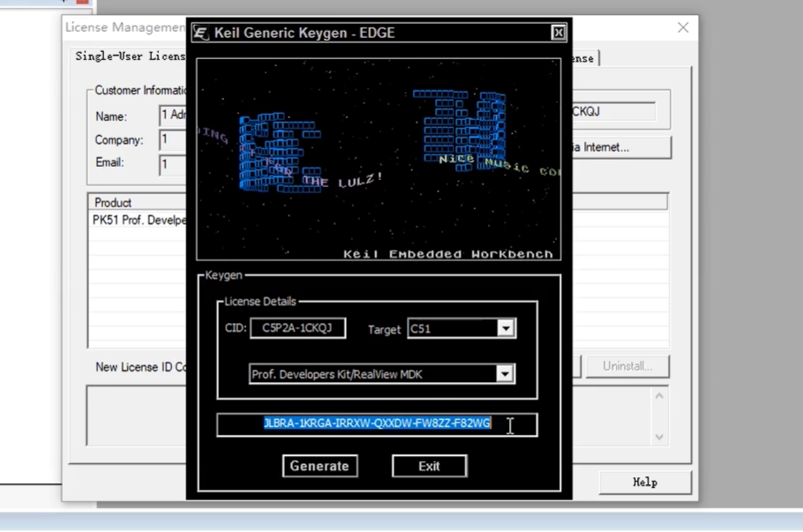The width and height of the screenshot is (803, 532).
Task: Click the scroll down arrow in the License Management message box
Action: 659,437
